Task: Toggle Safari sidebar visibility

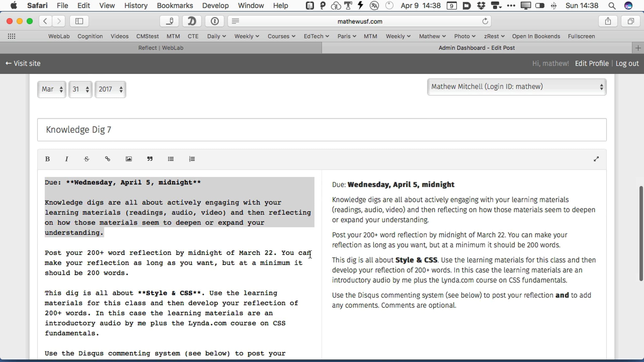Action: click(79, 21)
